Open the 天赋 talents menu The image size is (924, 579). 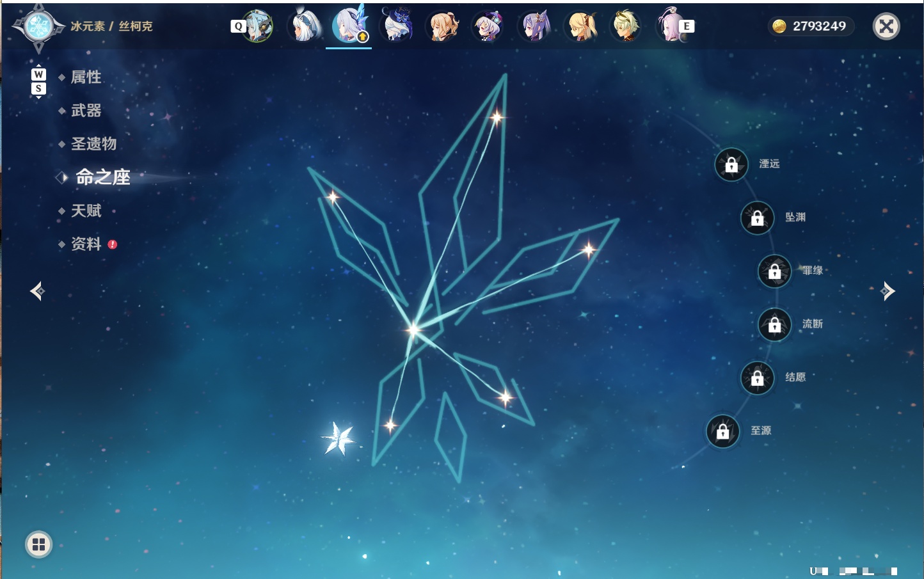tap(86, 210)
